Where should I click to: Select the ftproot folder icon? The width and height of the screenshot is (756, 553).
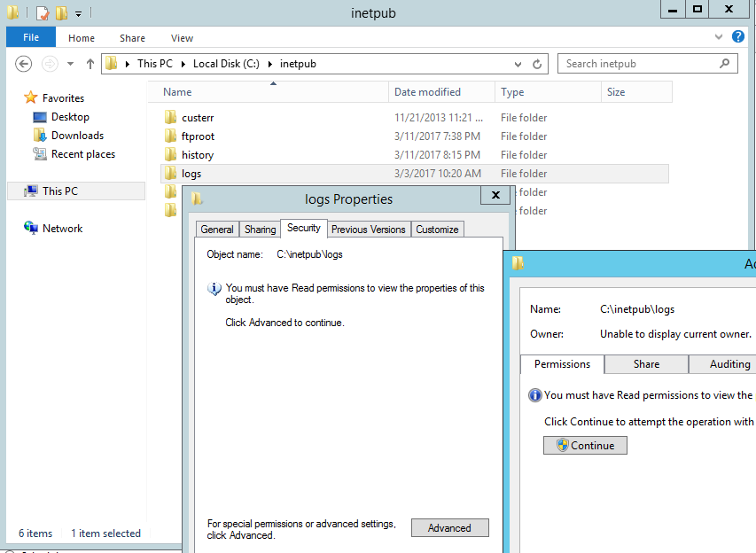(170, 136)
